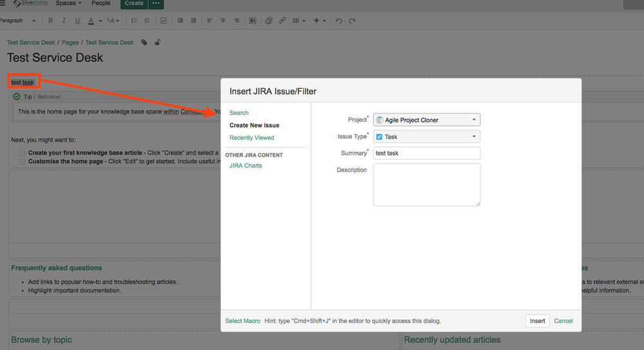Redo the last edit
This screenshot has height=350, width=644.
pyautogui.click(x=353, y=21)
